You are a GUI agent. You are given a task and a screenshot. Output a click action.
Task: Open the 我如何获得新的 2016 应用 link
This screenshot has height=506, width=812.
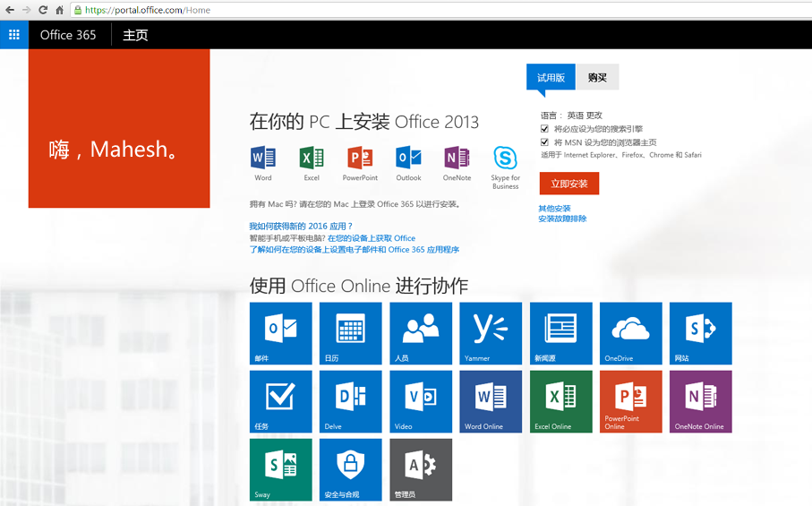[x=301, y=226]
